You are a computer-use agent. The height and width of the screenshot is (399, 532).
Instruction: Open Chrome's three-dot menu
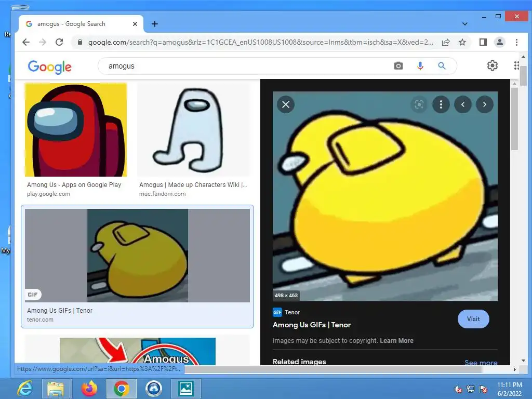point(516,42)
